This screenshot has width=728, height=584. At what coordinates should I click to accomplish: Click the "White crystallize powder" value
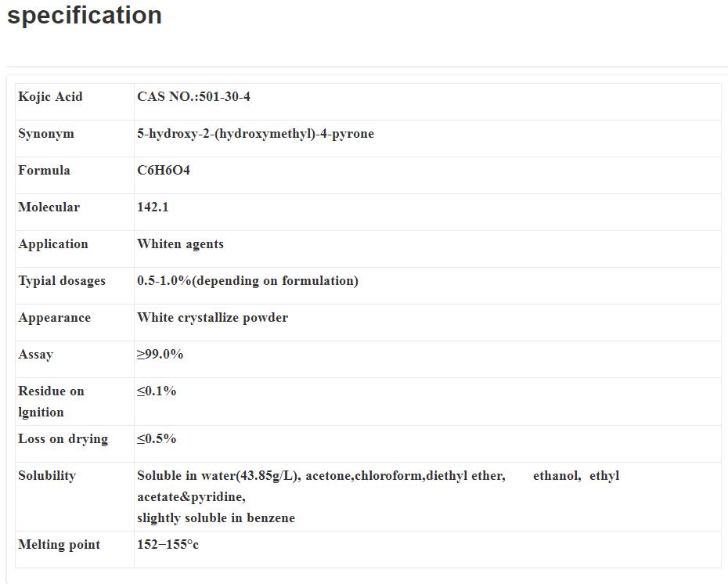212,318
